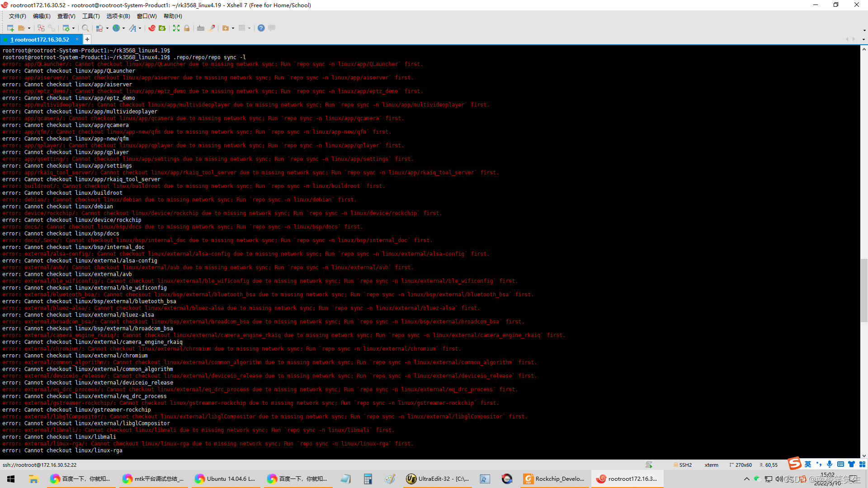Click the highlighter marker toolbar icon

click(x=212, y=28)
